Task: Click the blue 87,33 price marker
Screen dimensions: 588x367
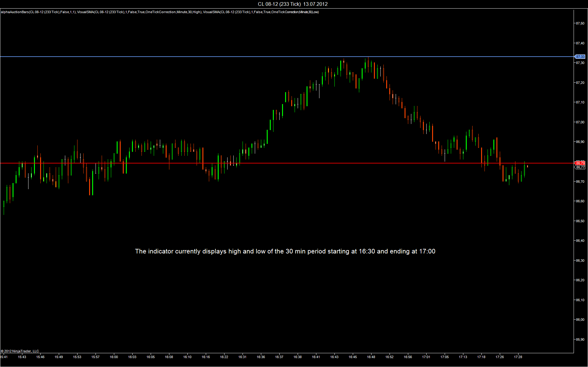Action: (x=580, y=57)
